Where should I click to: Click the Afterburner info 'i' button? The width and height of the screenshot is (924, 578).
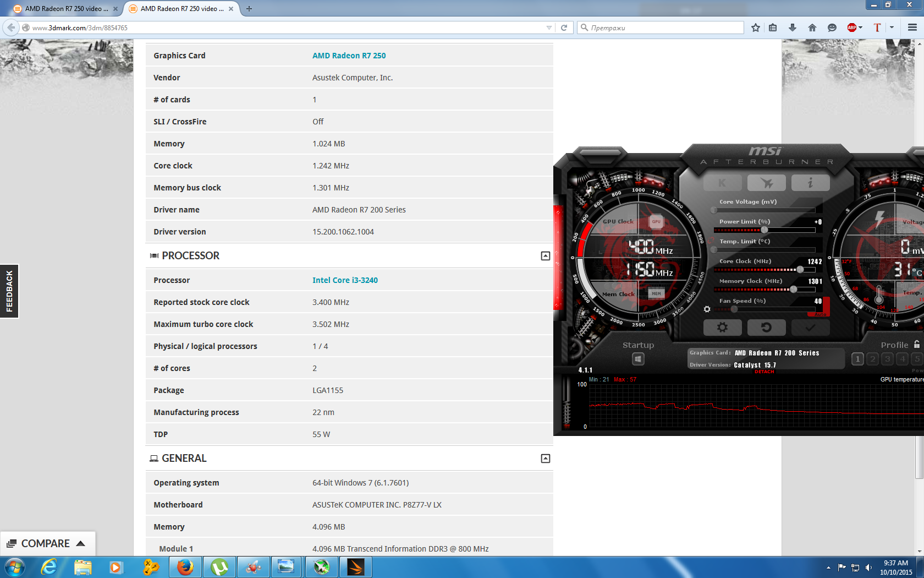click(810, 183)
